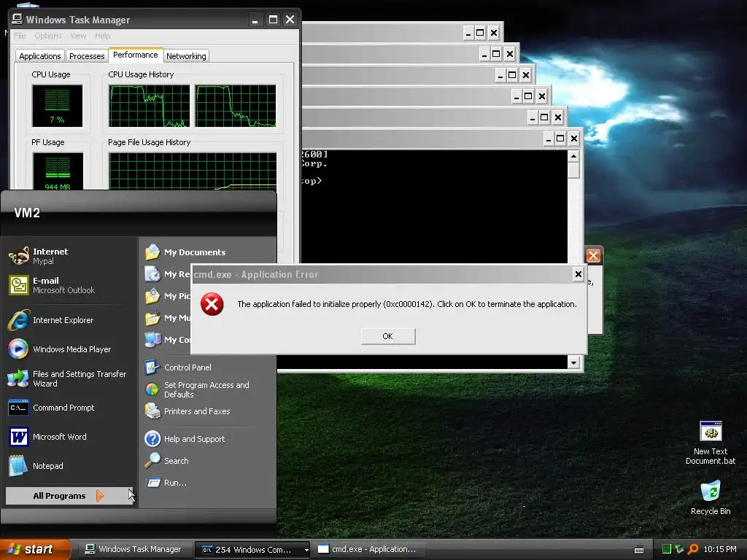Select the Recycle Bin desktop icon
The height and width of the screenshot is (560, 747).
[x=711, y=497]
